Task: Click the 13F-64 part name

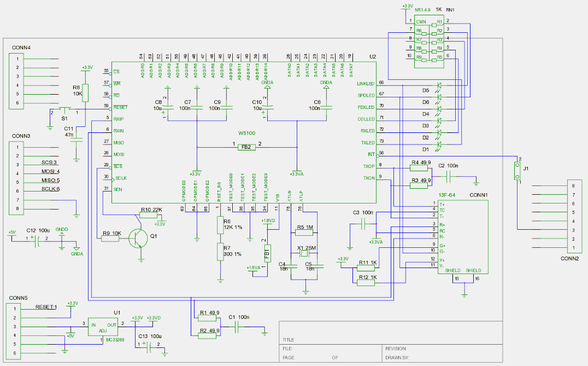Action: coord(446,195)
